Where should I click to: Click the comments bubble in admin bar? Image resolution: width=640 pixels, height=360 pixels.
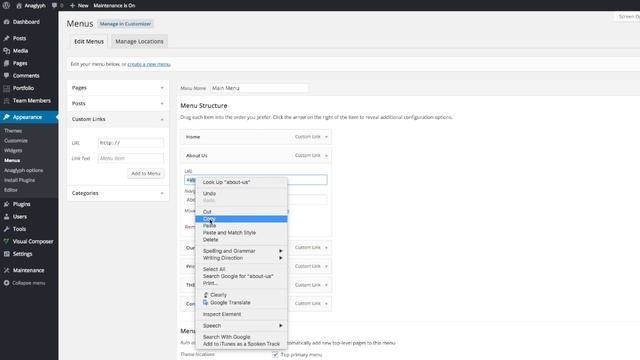[x=54, y=6]
